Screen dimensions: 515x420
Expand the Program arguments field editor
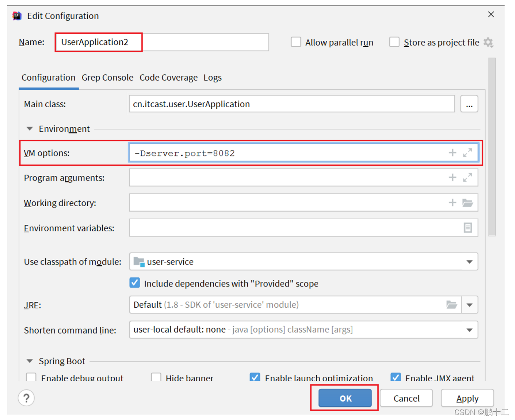tap(468, 178)
